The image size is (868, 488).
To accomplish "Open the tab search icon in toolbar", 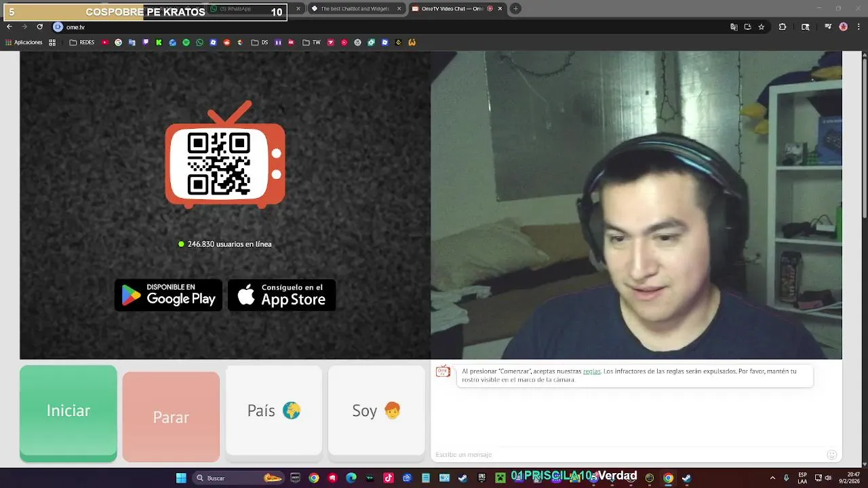I will click(805, 27).
